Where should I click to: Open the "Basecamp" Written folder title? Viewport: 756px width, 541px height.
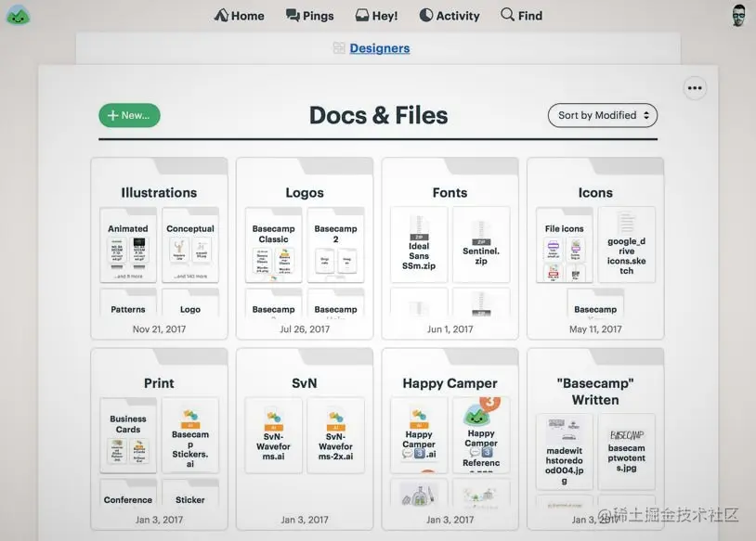(595, 392)
